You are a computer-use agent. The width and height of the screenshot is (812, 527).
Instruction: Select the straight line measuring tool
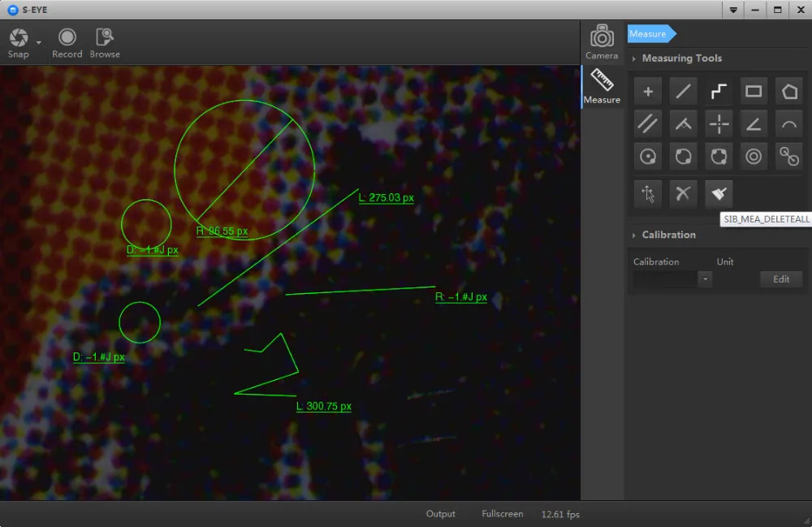coord(683,92)
